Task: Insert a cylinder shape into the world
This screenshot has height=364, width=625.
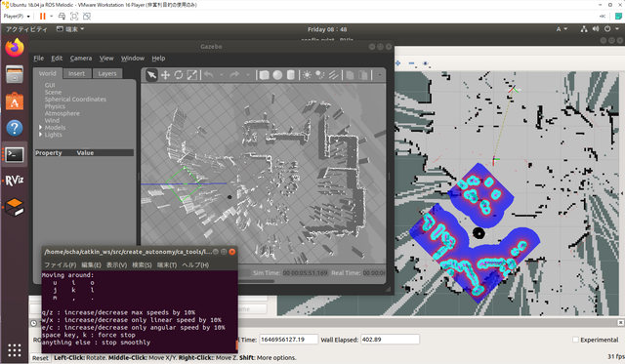Action: 291,75
